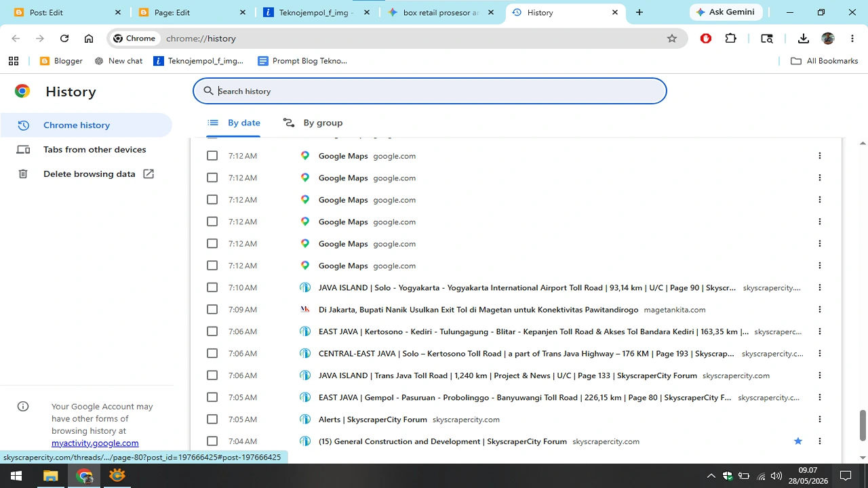Switch to the Teknojempol_f_img browser tab

(x=316, y=12)
